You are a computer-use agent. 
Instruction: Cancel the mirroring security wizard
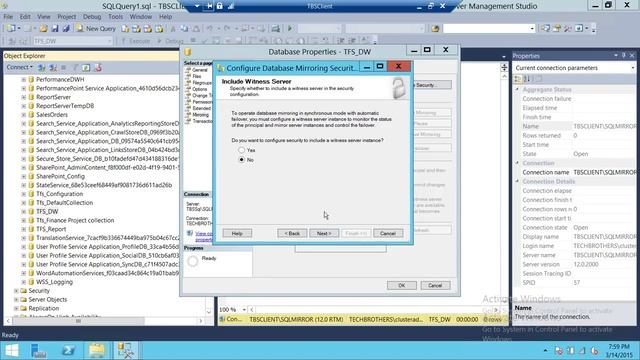(388, 233)
